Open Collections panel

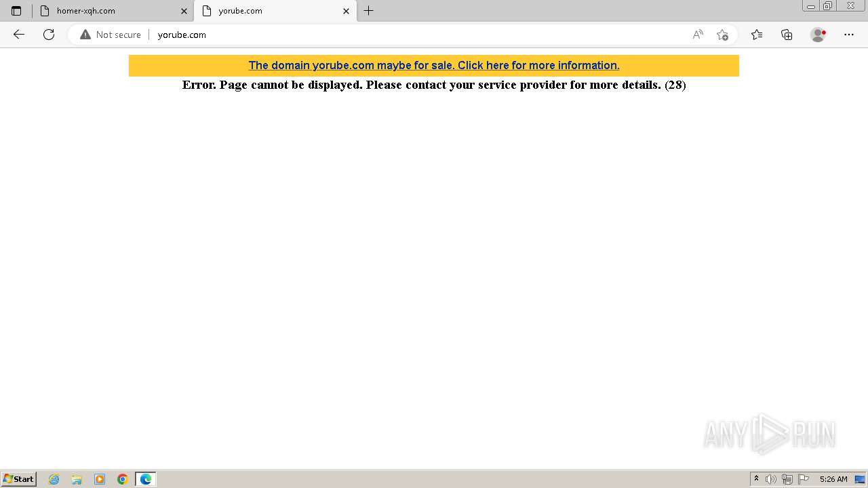[x=787, y=35]
